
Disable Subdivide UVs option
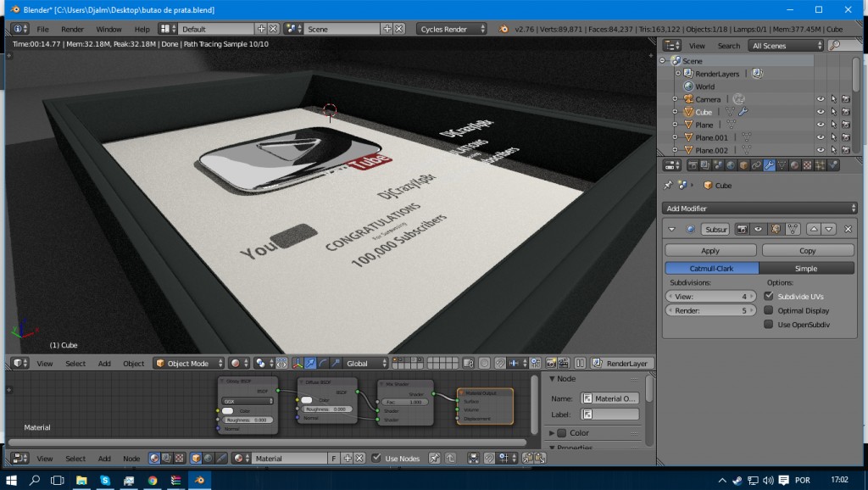point(770,295)
